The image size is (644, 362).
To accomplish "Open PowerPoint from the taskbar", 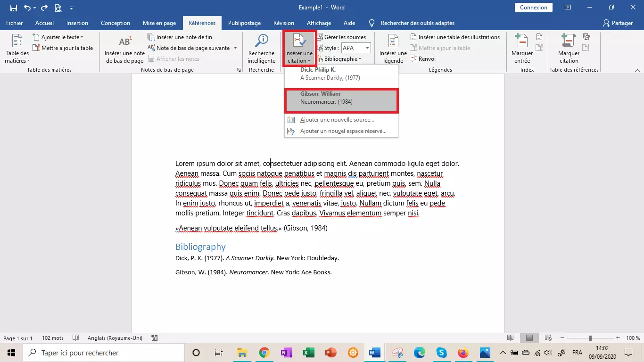I will pyautogui.click(x=330, y=353).
